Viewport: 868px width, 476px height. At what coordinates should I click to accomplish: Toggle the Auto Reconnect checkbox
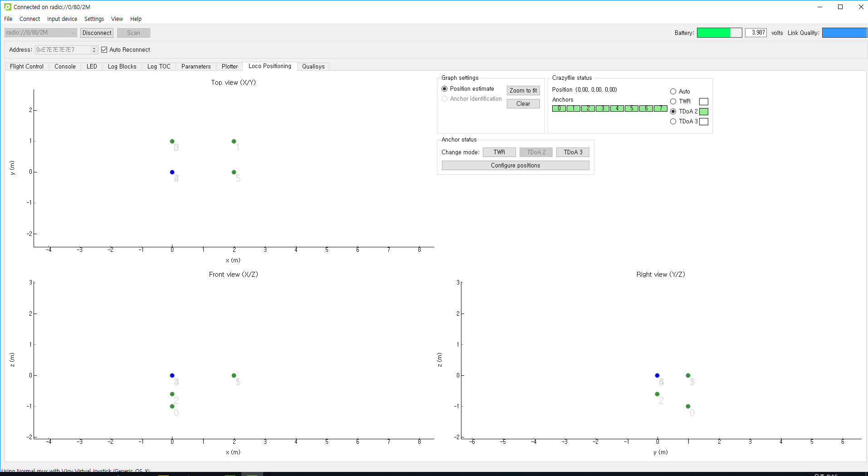coord(104,50)
